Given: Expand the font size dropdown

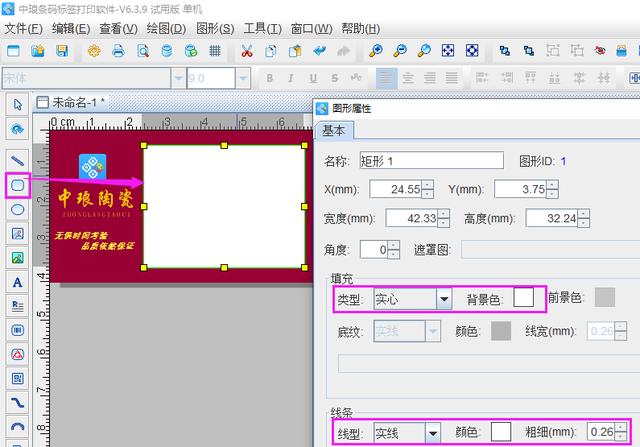Looking at the screenshot, I should coord(243,78).
